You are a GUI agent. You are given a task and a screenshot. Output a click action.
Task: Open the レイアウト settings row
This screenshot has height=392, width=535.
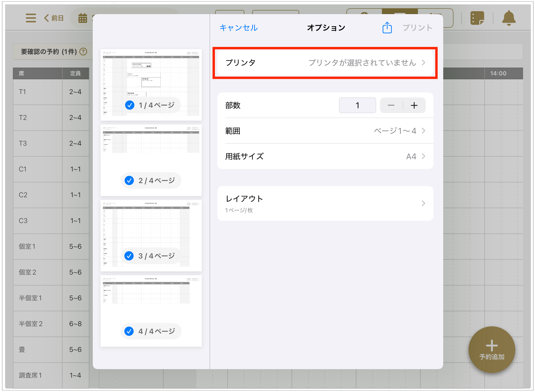pyautogui.click(x=325, y=203)
